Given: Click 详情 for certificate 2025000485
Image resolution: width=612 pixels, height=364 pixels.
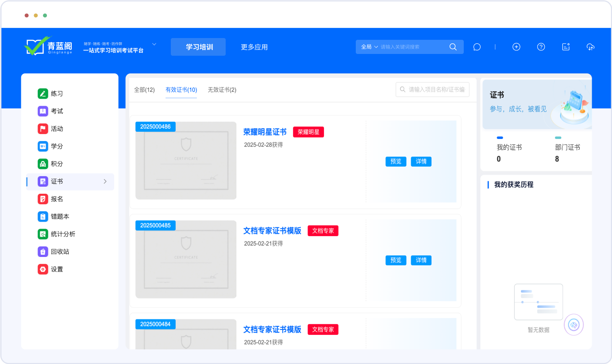Looking at the screenshot, I should [x=421, y=260].
